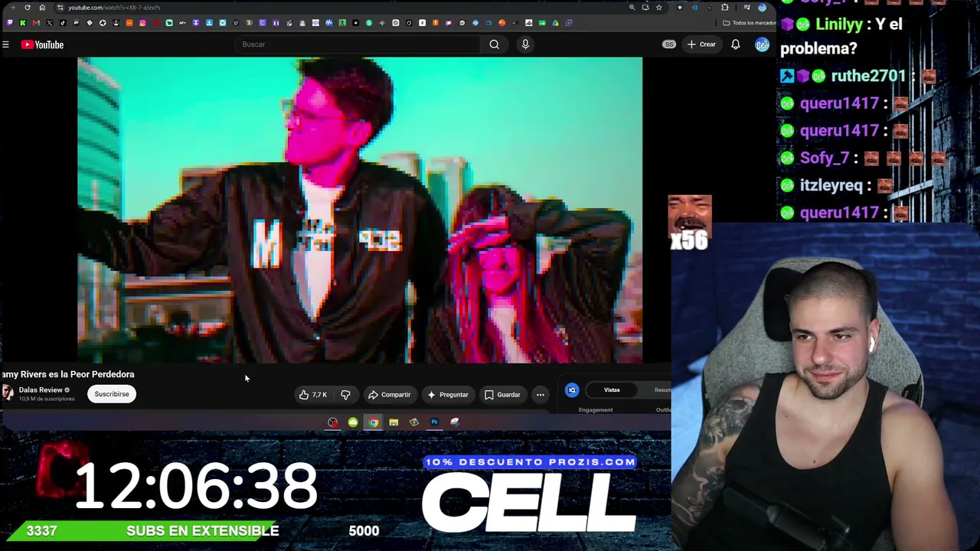
Task: Open the Preguntar AI button
Action: [x=448, y=395]
